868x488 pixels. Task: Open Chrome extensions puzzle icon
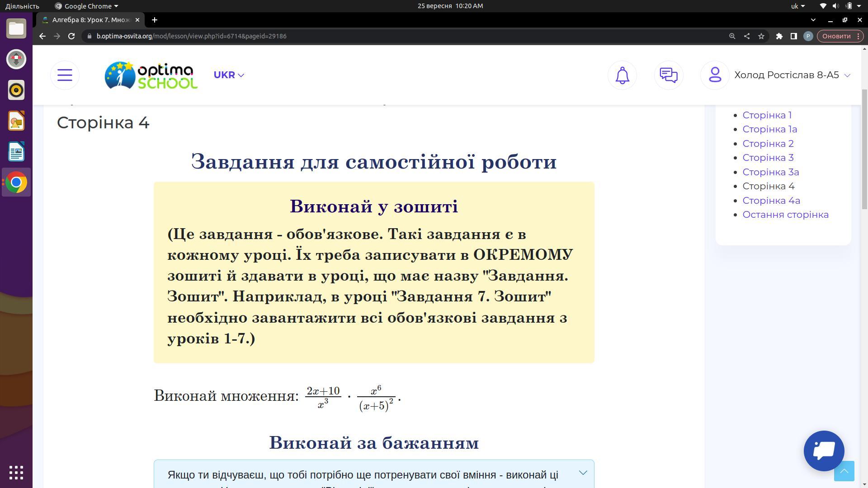pyautogui.click(x=779, y=36)
